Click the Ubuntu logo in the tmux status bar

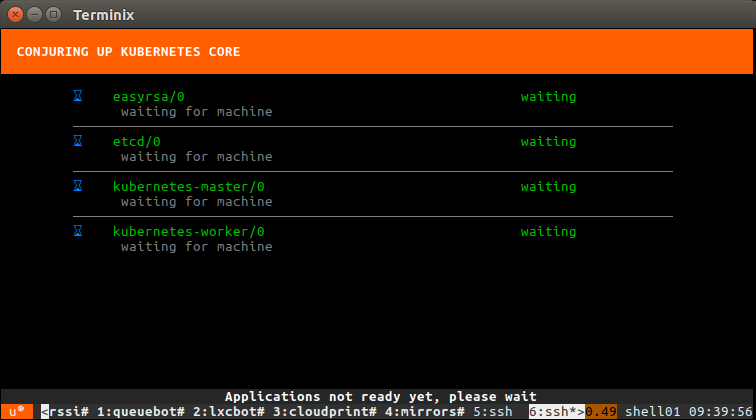coord(17,412)
